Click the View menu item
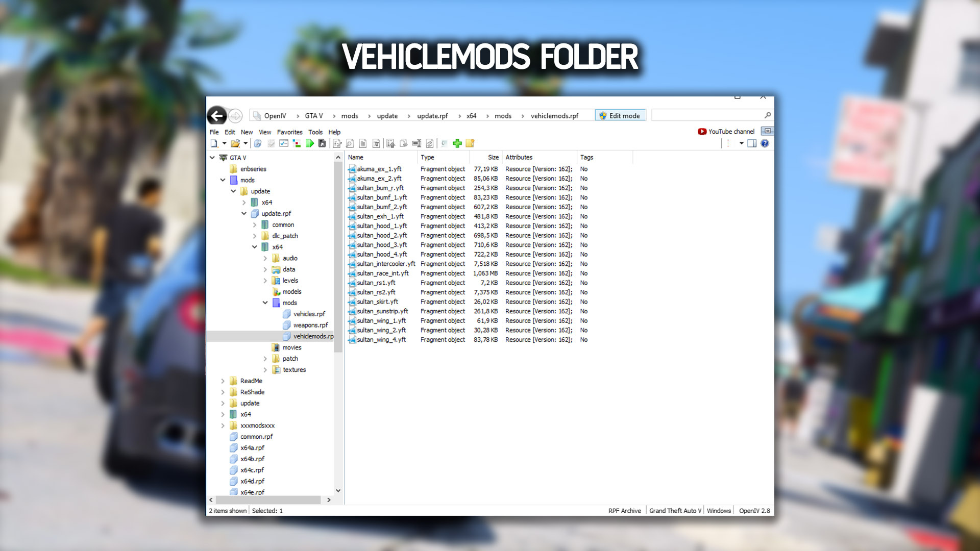Screen dimensions: 980x551 point(265,131)
